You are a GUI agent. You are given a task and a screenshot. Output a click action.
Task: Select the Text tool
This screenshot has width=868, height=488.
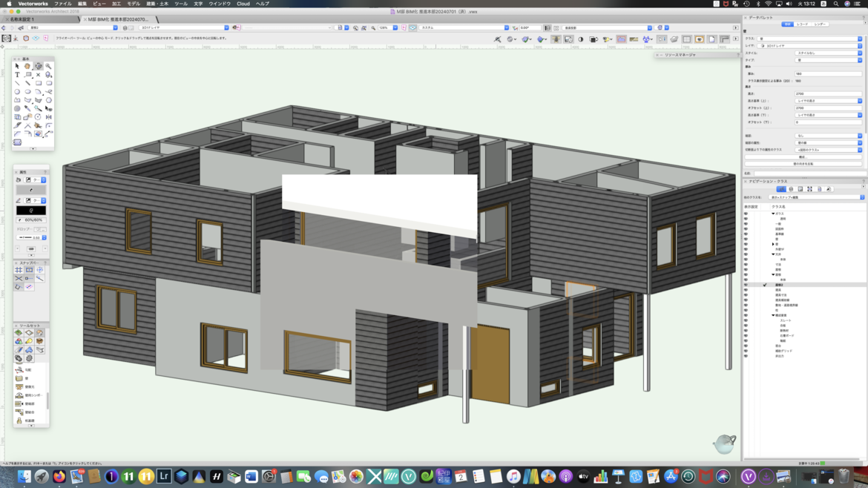pyautogui.click(x=17, y=75)
